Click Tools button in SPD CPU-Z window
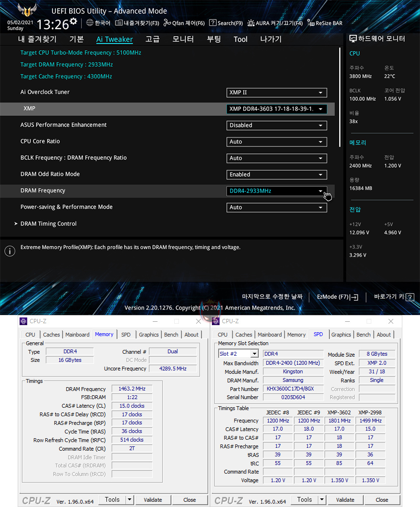This screenshot has height=507, width=420. (304, 499)
